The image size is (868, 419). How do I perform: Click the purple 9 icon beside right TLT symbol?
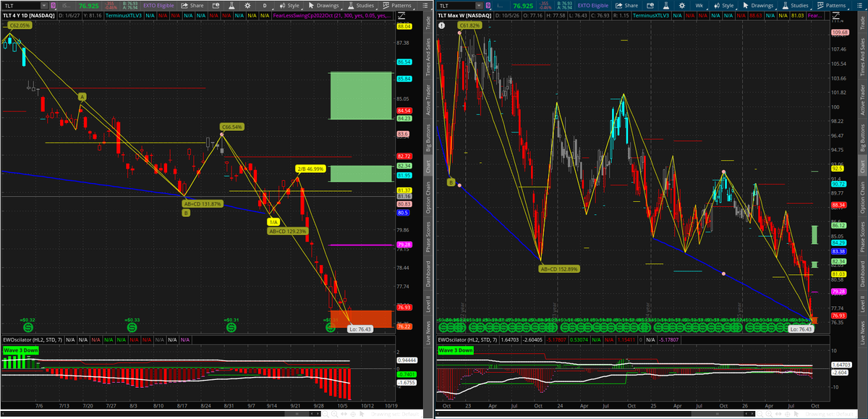[x=490, y=5]
